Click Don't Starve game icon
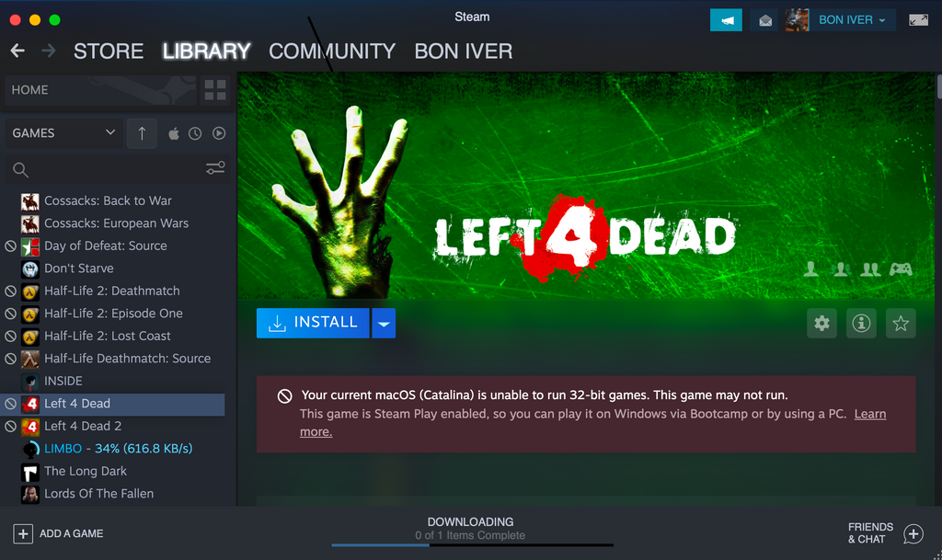Viewport: 942px width, 560px height. point(30,269)
